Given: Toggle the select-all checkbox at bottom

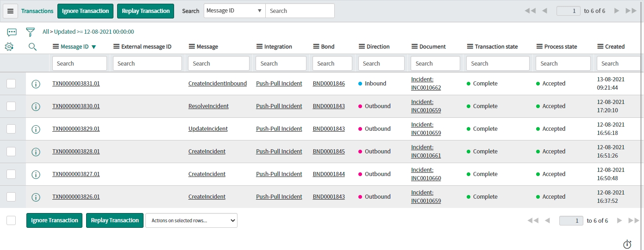Looking at the screenshot, I should (11, 220).
